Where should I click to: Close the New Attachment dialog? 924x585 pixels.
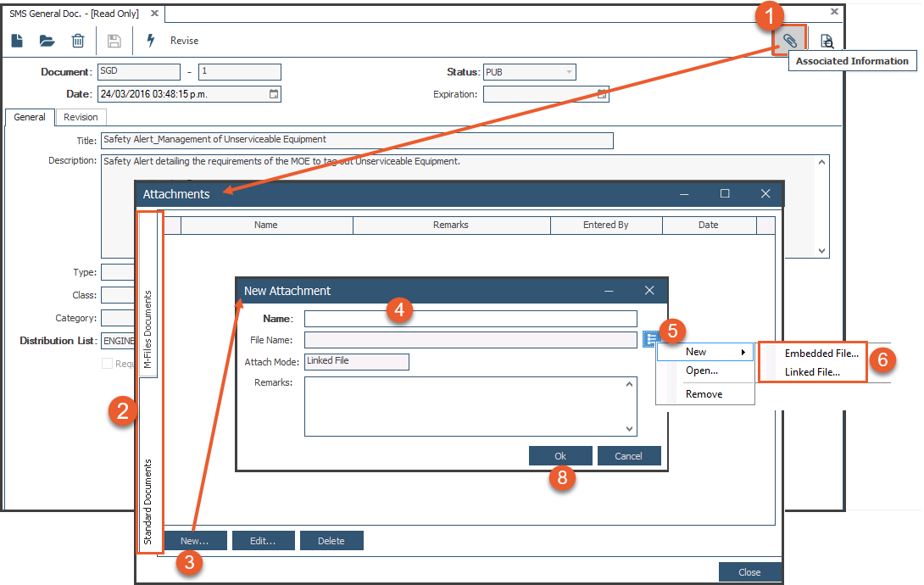[x=649, y=291]
